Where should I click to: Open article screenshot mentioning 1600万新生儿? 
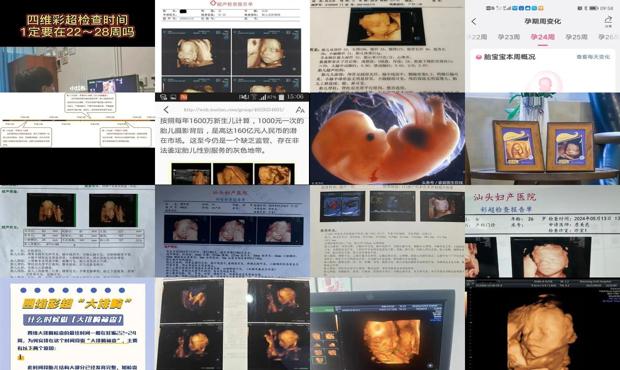[232, 138]
